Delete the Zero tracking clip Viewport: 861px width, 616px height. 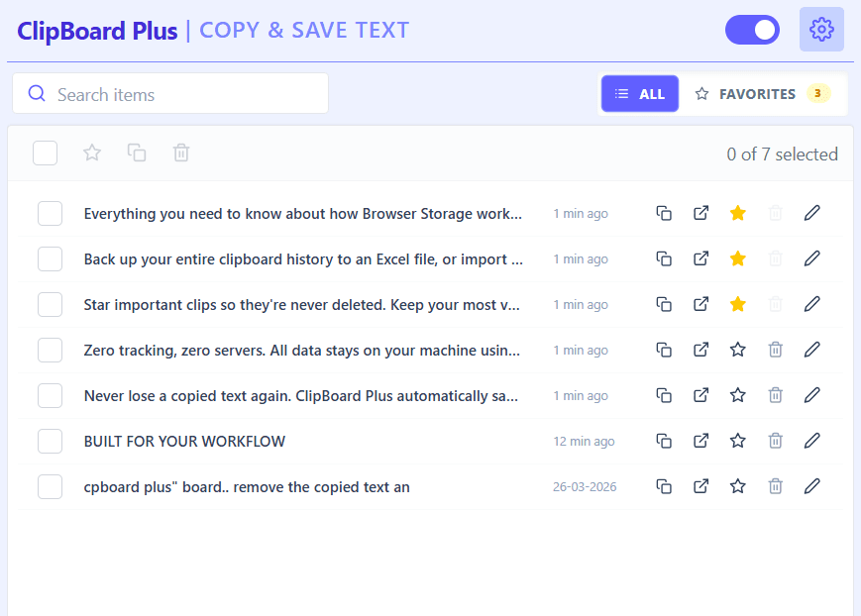(775, 350)
